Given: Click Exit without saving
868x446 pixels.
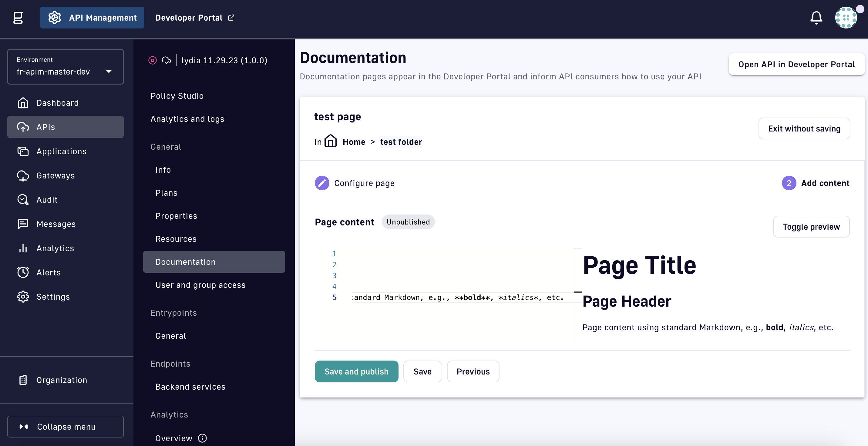Looking at the screenshot, I should [x=804, y=128].
